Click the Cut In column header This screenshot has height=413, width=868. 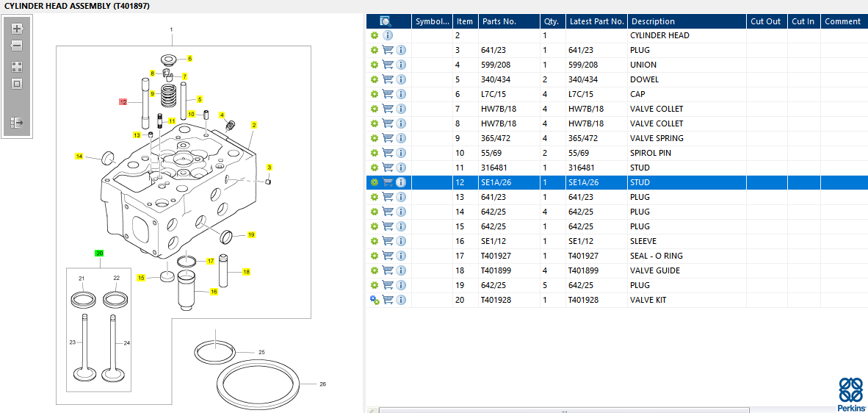[x=803, y=21]
